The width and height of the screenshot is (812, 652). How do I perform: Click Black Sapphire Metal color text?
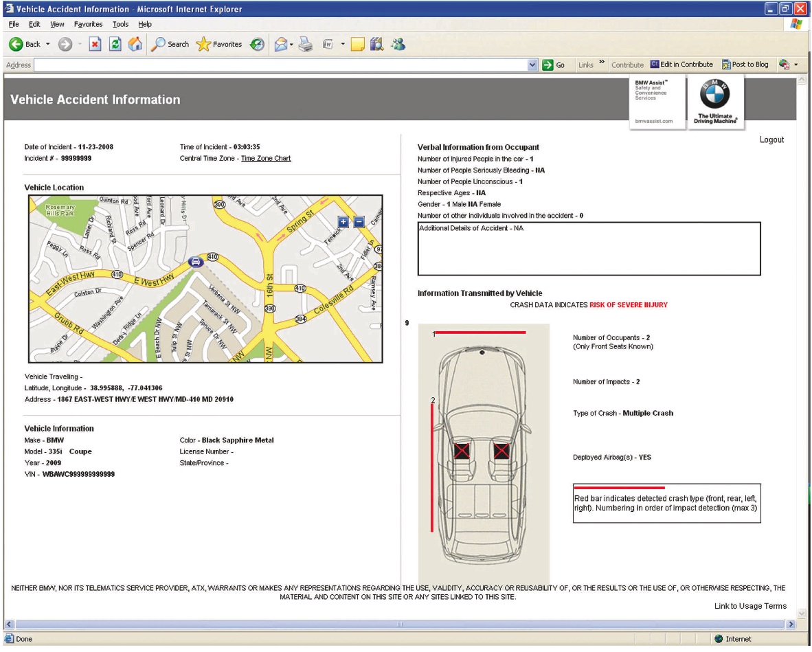238,440
